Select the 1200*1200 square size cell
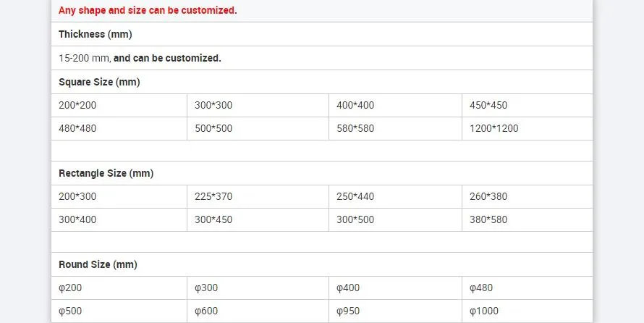Screen dimensions: 644x323 494,128
